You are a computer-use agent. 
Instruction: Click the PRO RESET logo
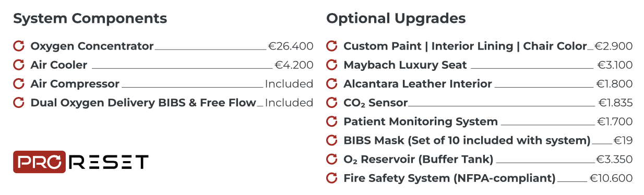(x=81, y=162)
